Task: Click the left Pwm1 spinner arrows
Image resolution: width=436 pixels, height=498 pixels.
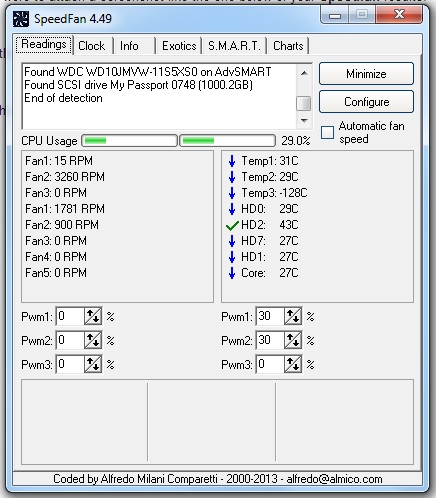Action: (x=93, y=316)
